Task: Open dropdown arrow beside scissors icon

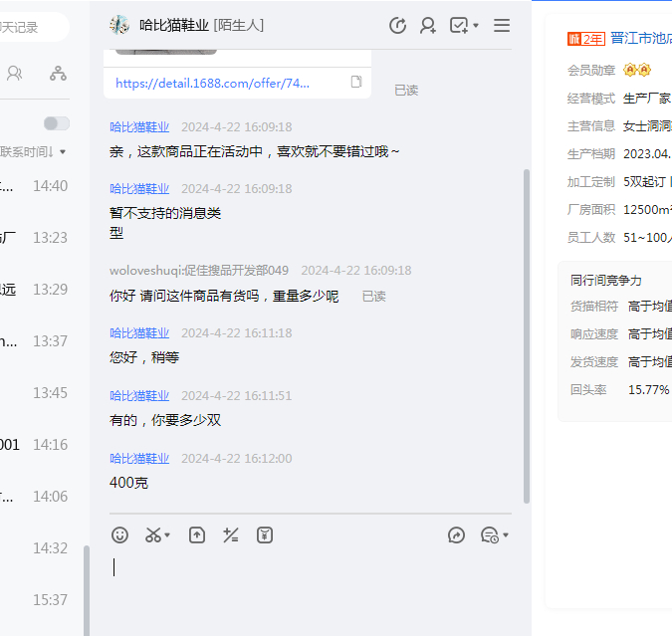Action: [167, 535]
